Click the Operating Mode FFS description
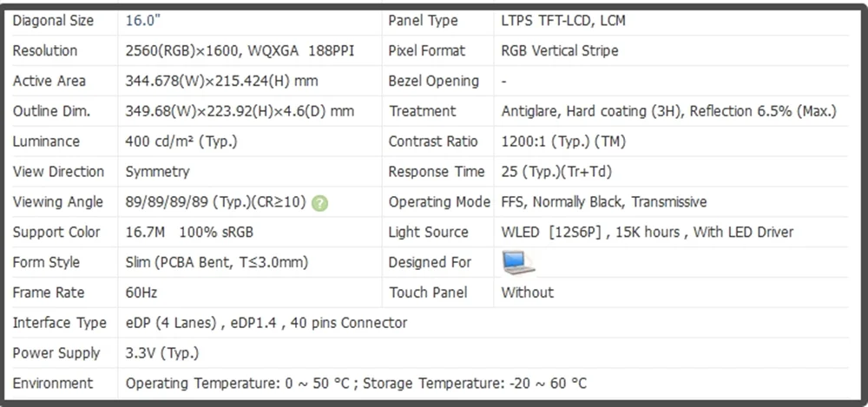Viewport: 868px width, 407px height. point(604,202)
